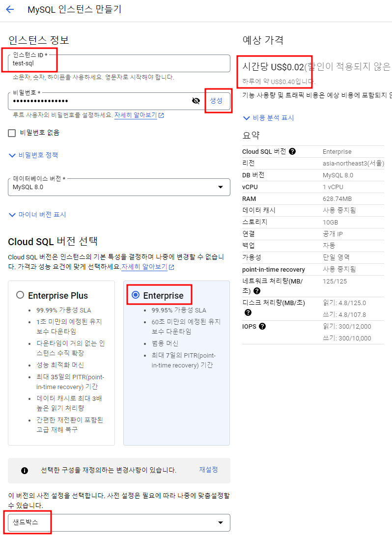This screenshot has height=536, width=392.
Task: Click 99.99% 가용성 SLA bullet
Action: pyautogui.click(x=64, y=310)
